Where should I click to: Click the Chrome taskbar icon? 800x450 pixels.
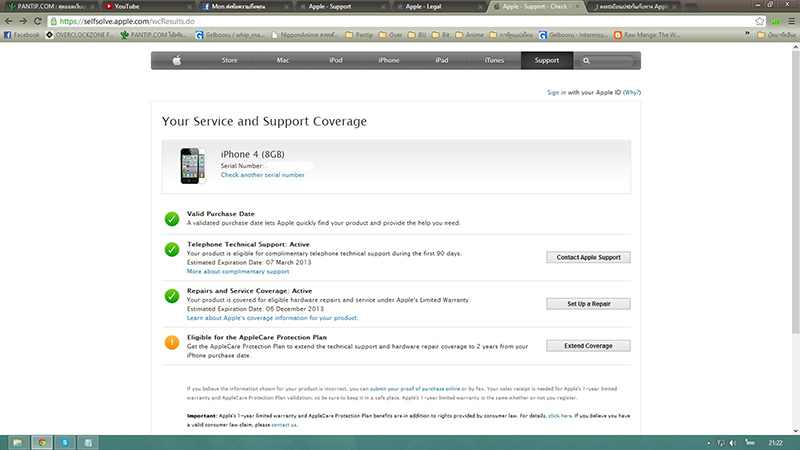click(42, 442)
